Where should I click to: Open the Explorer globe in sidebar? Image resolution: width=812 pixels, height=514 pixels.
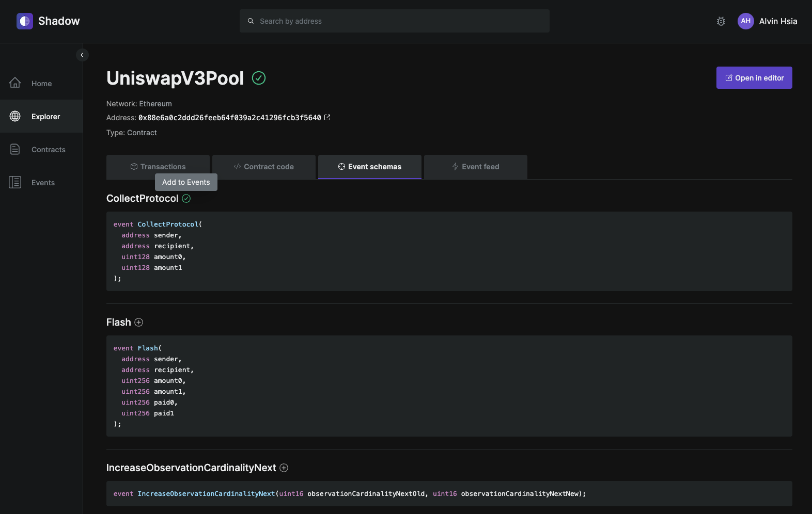[15, 117]
